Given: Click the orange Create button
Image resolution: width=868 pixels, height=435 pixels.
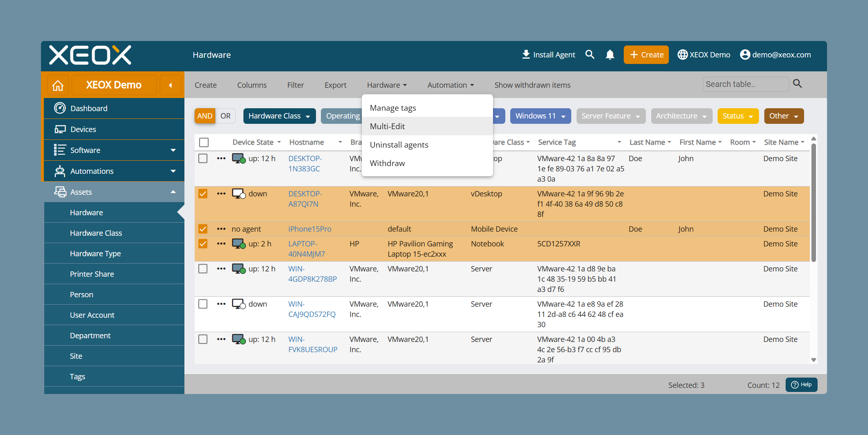Looking at the screenshot, I should click(646, 55).
